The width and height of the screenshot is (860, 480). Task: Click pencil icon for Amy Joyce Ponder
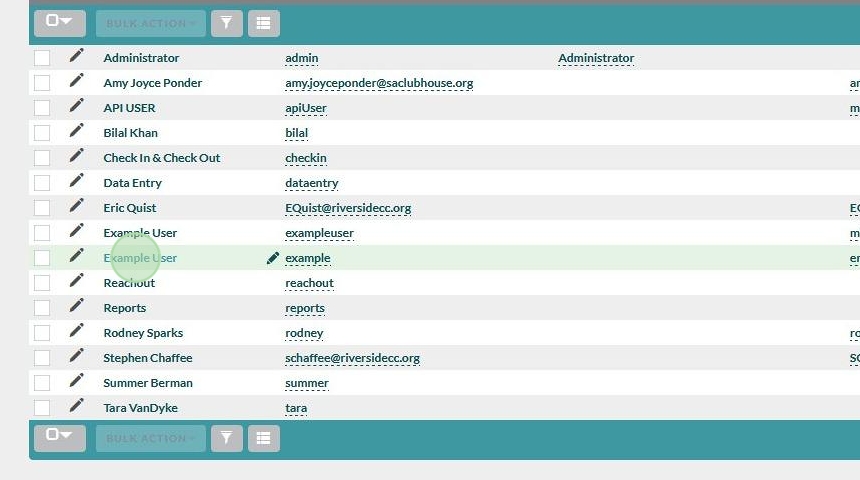76,82
